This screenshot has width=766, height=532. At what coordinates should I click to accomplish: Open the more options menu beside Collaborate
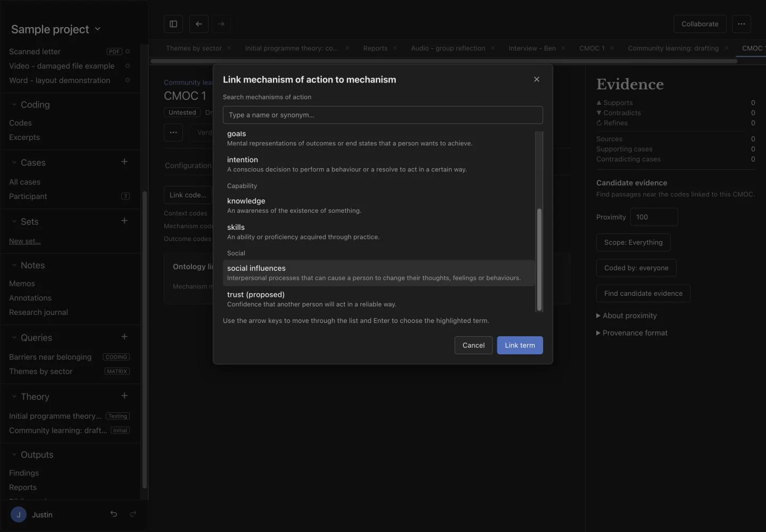click(x=742, y=24)
